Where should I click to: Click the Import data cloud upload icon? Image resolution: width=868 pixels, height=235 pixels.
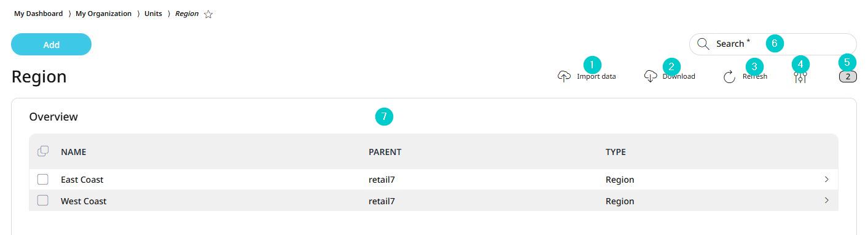tap(564, 77)
